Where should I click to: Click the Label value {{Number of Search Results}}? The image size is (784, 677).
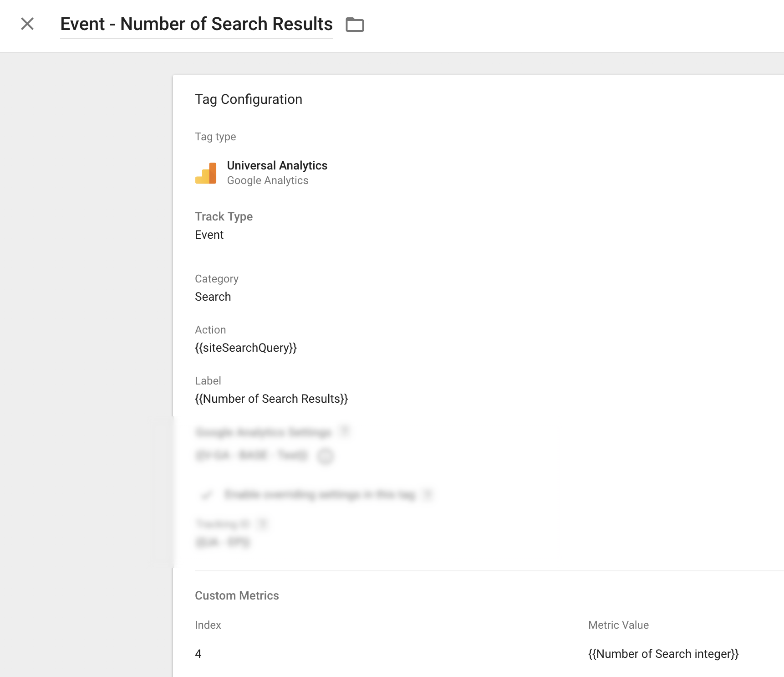coord(271,399)
